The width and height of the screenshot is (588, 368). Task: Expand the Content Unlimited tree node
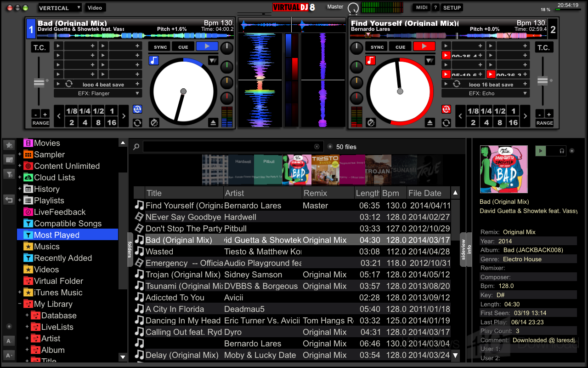click(x=20, y=166)
